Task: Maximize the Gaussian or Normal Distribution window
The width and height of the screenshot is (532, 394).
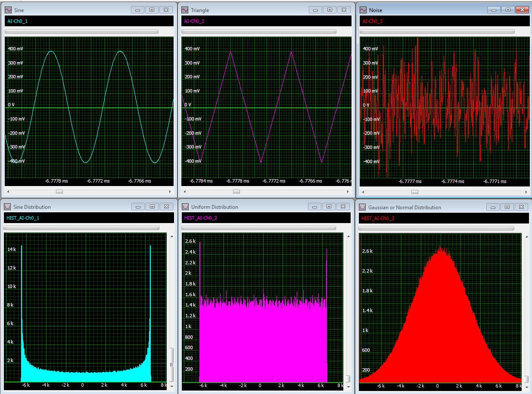Action: tap(507, 207)
